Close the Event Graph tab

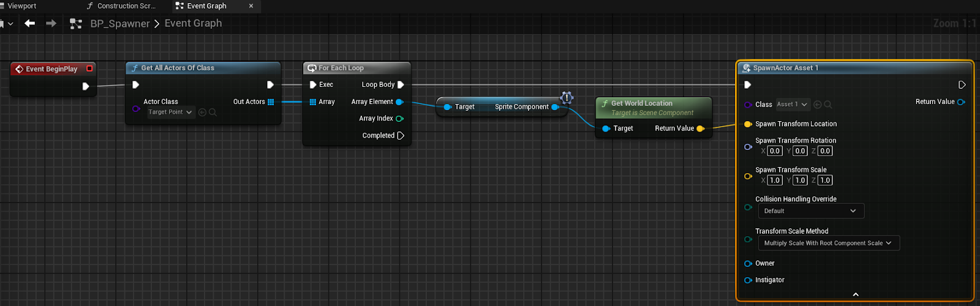coord(251,6)
